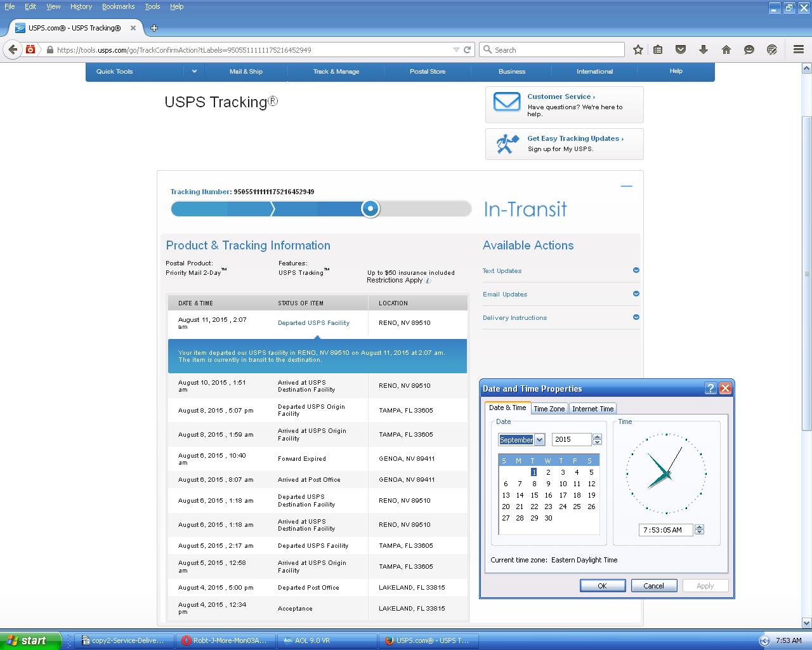Click the Date and Time help question button

coord(710,388)
